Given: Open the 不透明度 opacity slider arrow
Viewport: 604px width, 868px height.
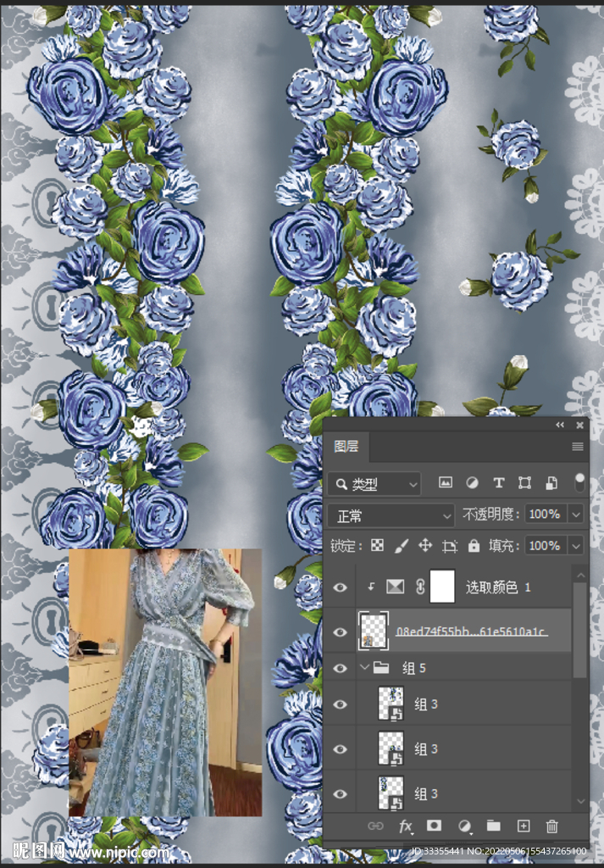Looking at the screenshot, I should tap(576, 515).
